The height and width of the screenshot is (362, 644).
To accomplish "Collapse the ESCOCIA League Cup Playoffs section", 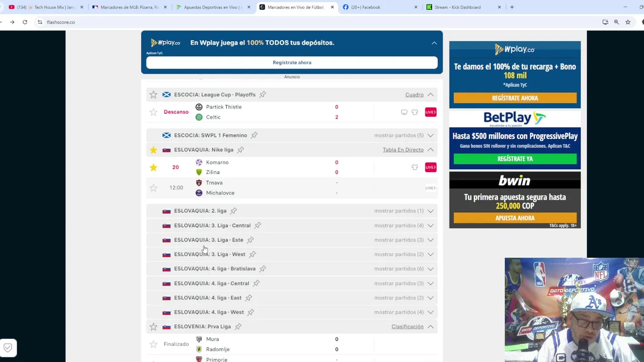I will 431,95.
